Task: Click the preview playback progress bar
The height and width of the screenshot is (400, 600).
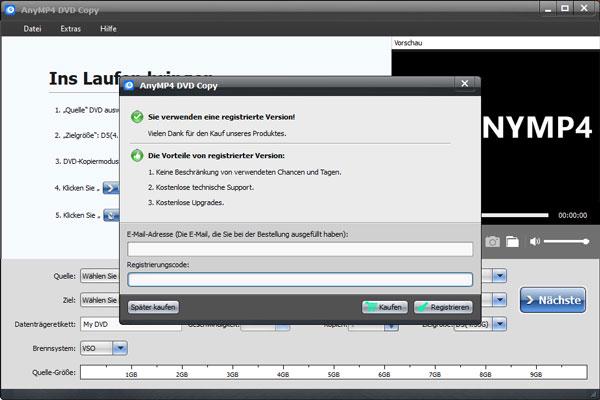Action: point(515,215)
